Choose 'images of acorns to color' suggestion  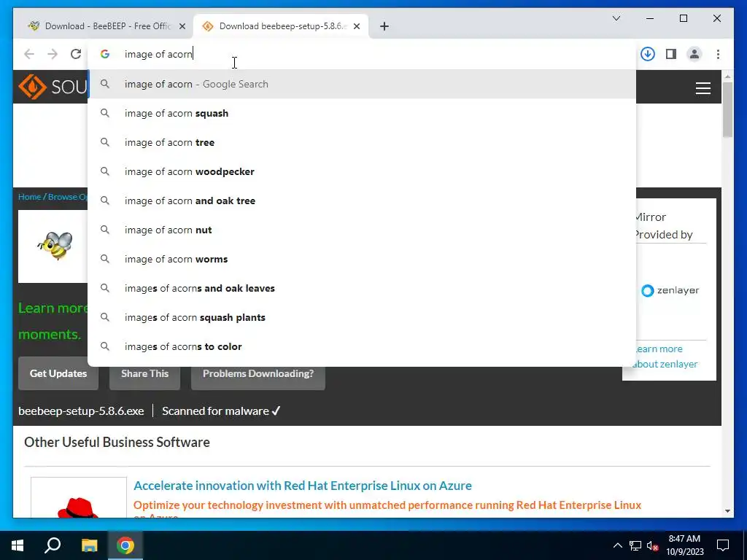[362, 346]
